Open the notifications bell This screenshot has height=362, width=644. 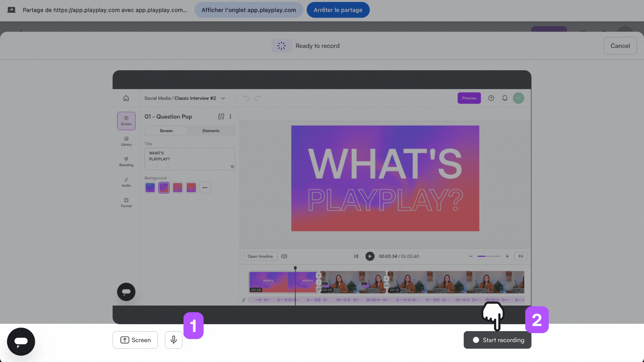point(504,98)
